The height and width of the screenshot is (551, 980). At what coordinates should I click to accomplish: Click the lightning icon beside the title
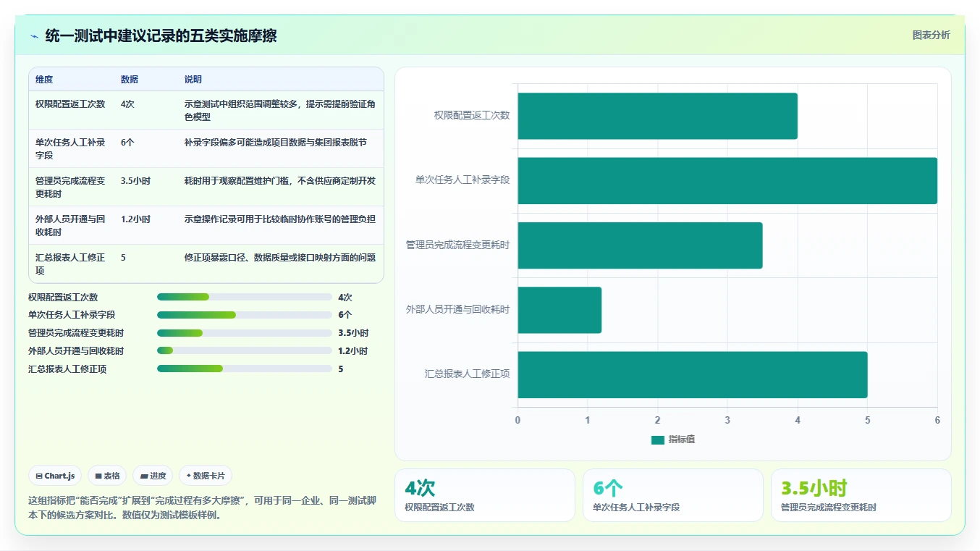(x=34, y=36)
